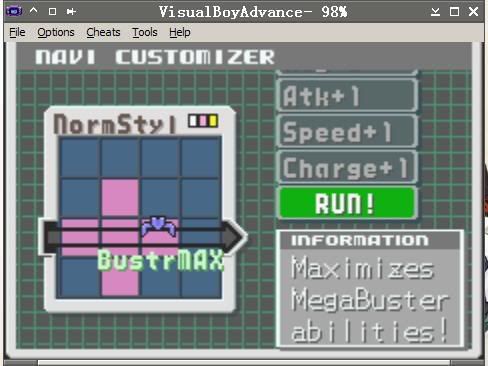This screenshot has height=366, width=488.
Task: Click the yellow color block beside NormStyl
Action: [x=213, y=121]
